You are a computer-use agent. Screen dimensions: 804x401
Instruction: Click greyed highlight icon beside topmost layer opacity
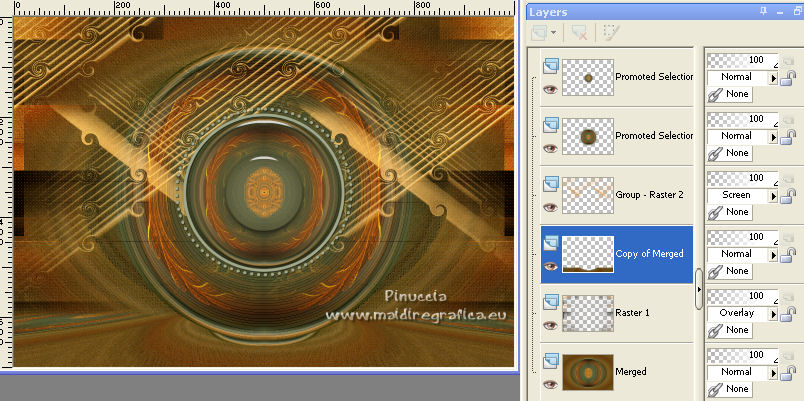(788, 61)
